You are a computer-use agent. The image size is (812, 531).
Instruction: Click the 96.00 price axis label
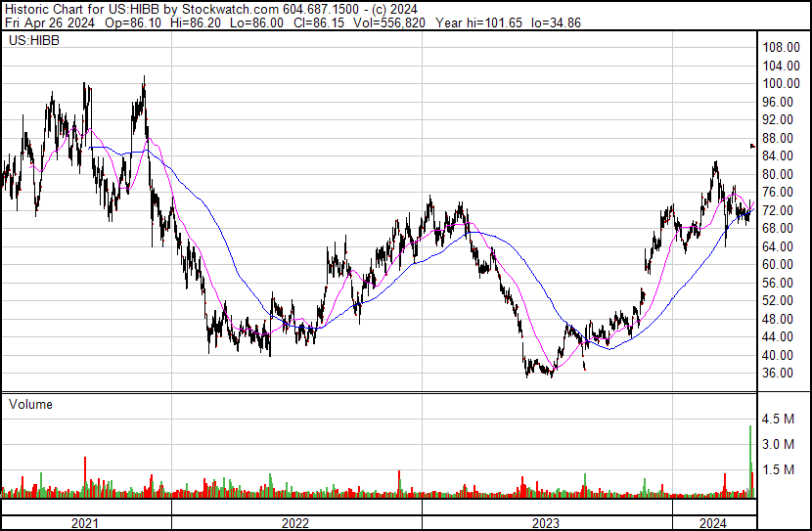778,102
